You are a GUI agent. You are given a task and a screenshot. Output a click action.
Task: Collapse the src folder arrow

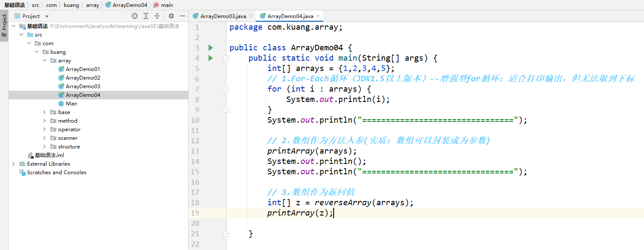[x=21, y=35]
